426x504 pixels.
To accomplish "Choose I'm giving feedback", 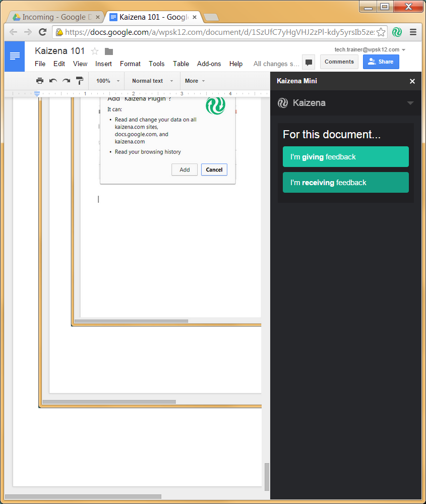I will [346, 156].
